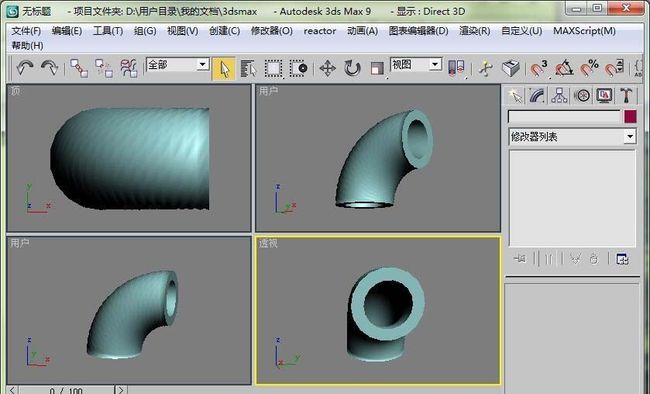Viewport: 650px width, 394px height.
Task: Select the Move tool with four arrows
Action: (x=327, y=68)
